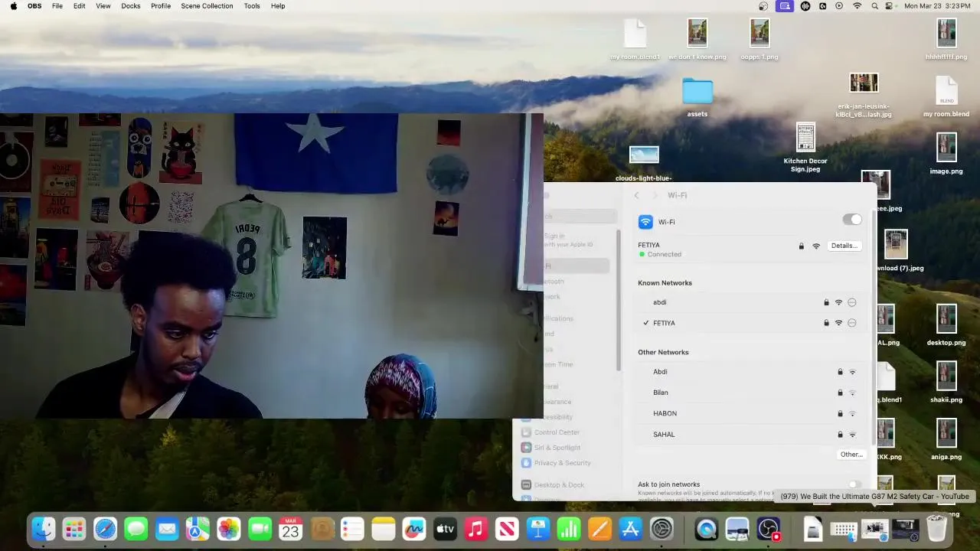Launch FaceTime from the Dock

coord(260,529)
